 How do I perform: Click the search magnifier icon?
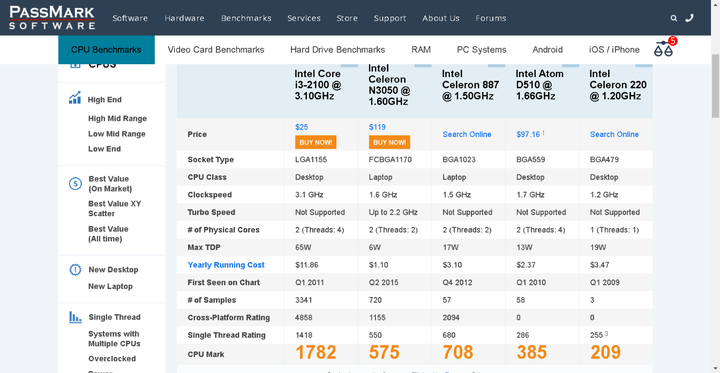click(x=674, y=18)
